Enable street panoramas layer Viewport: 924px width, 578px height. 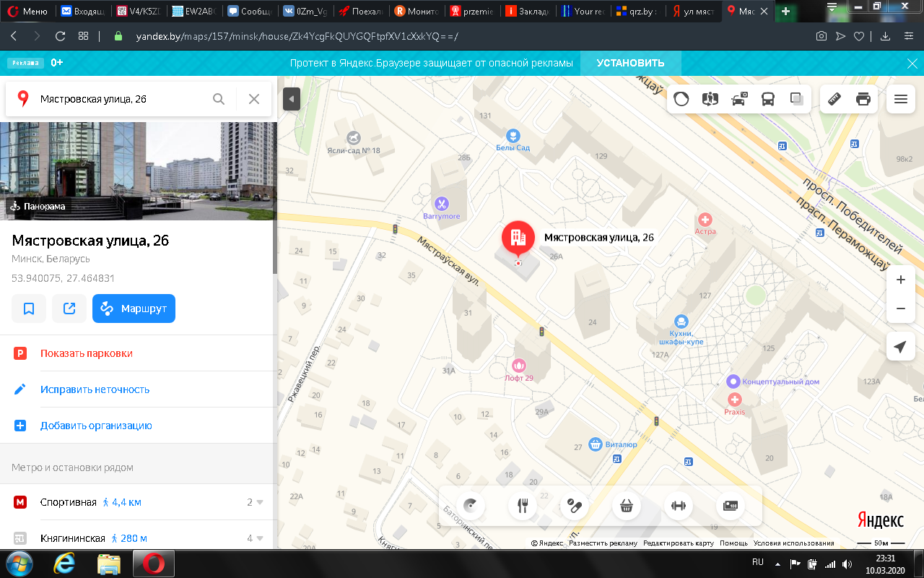(x=710, y=99)
